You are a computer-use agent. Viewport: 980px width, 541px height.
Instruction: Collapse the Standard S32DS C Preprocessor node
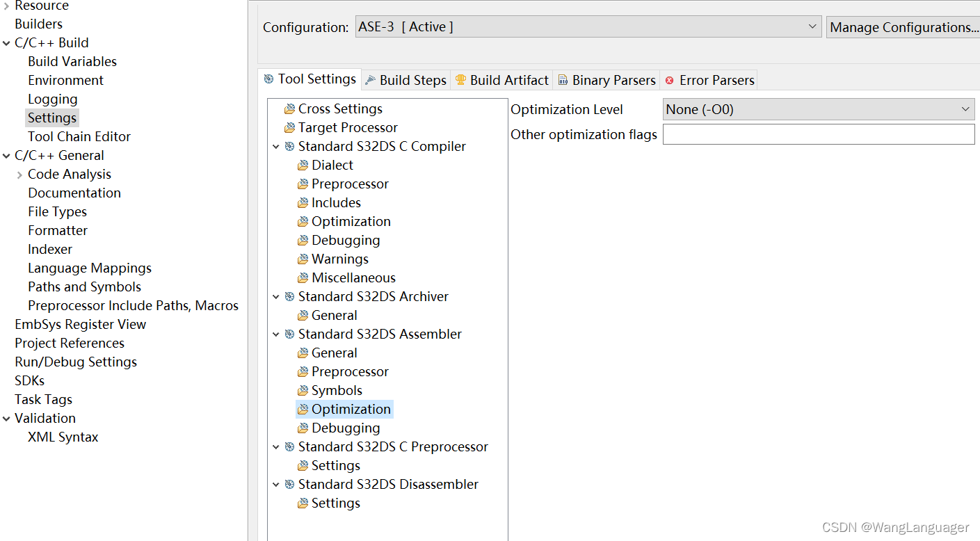(x=276, y=447)
